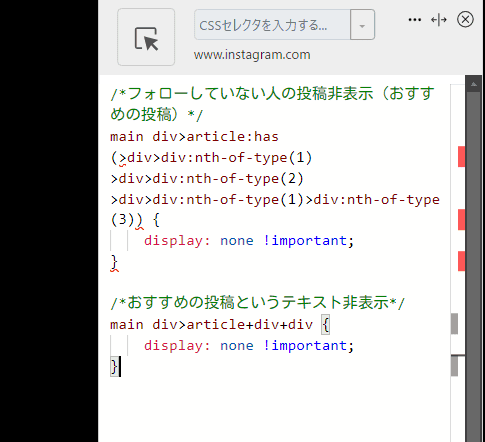
Task: Click the 'main div>article+div+div {' line
Action: click(x=220, y=325)
